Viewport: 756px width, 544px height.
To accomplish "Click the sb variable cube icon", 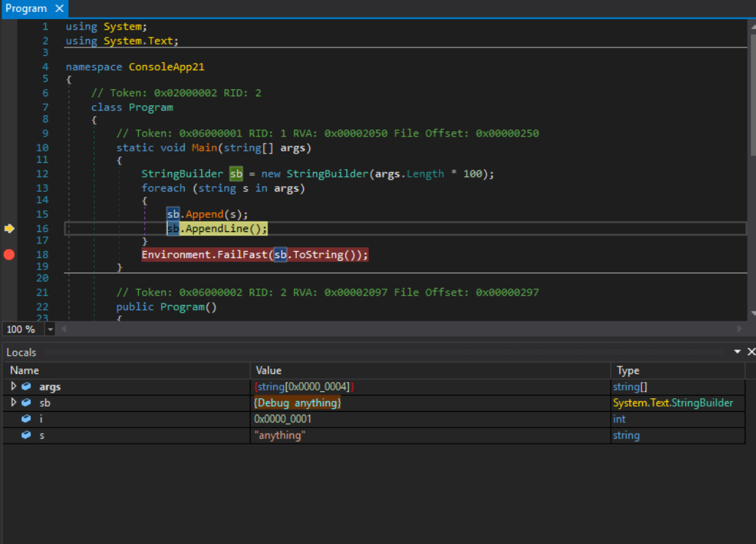I will (x=26, y=403).
